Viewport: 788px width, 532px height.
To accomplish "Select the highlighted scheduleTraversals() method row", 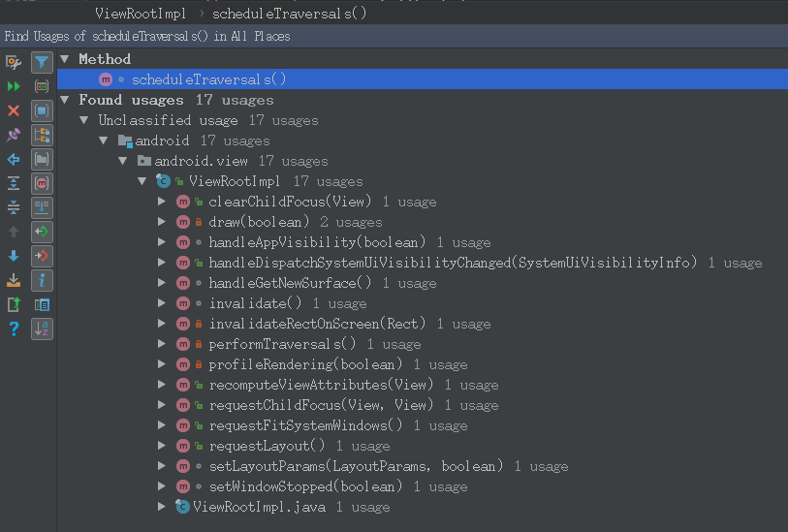I will (423, 79).
